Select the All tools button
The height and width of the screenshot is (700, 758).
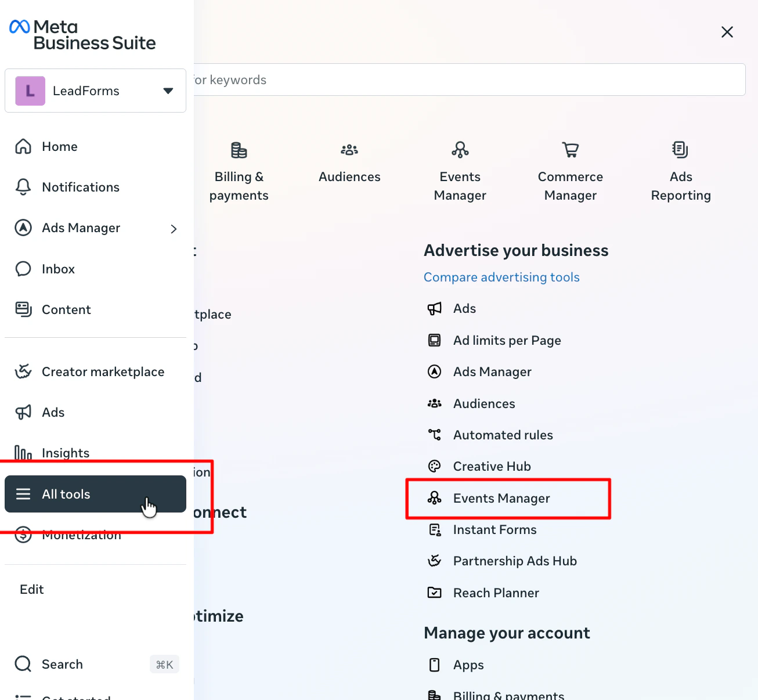tap(95, 494)
